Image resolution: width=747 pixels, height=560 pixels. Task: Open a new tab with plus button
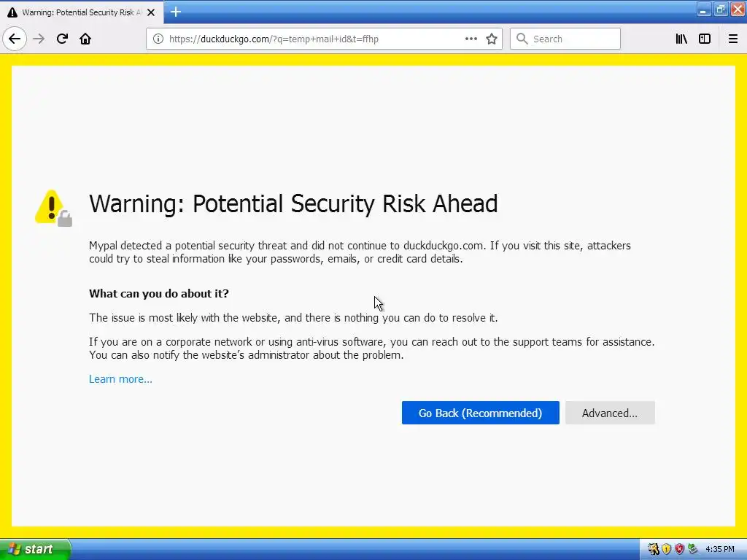[x=176, y=12]
